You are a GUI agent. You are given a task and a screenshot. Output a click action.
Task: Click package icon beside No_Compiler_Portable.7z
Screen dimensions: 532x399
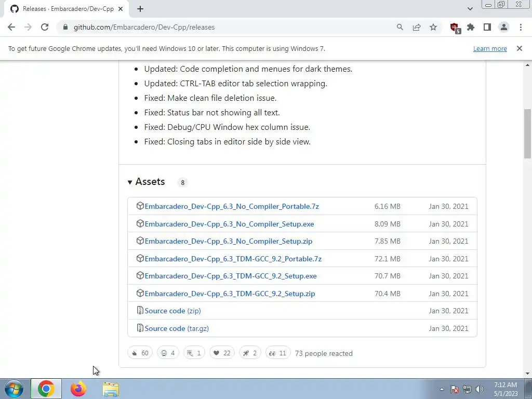(140, 206)
